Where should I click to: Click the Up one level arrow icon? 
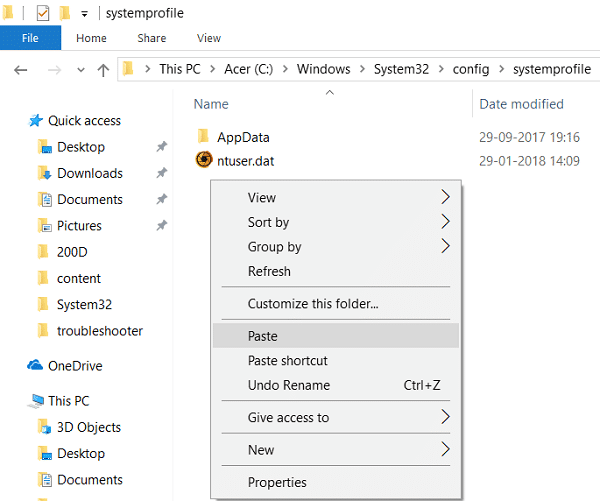click(103, 70)
